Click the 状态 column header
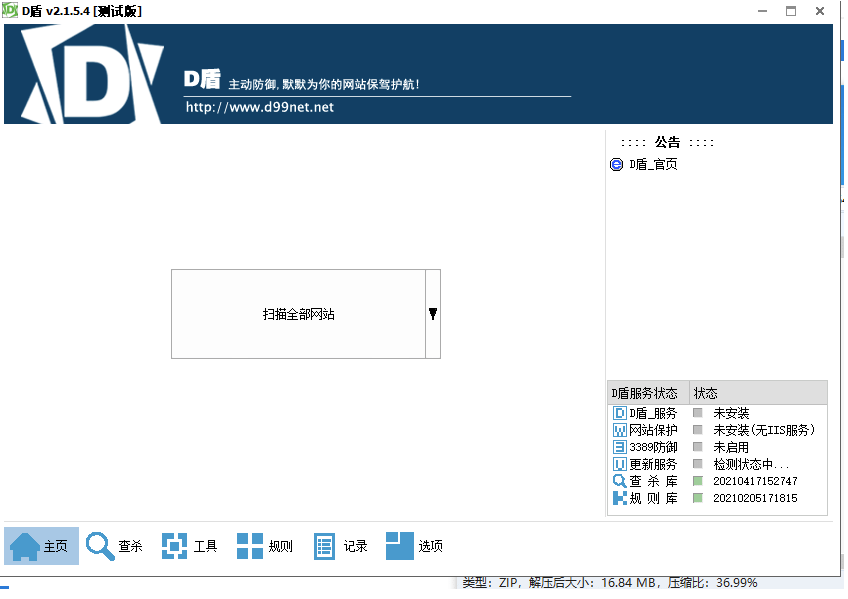 click(x=759, y=394)
